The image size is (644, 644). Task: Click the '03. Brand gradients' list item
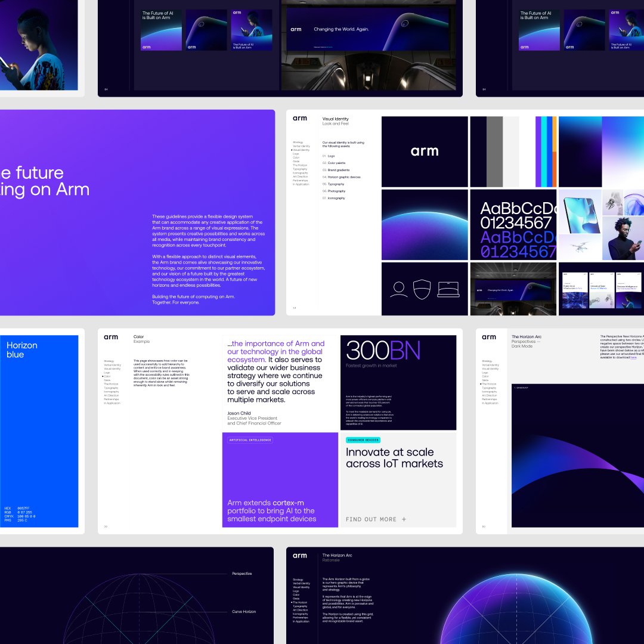click(x=336, y=170)
